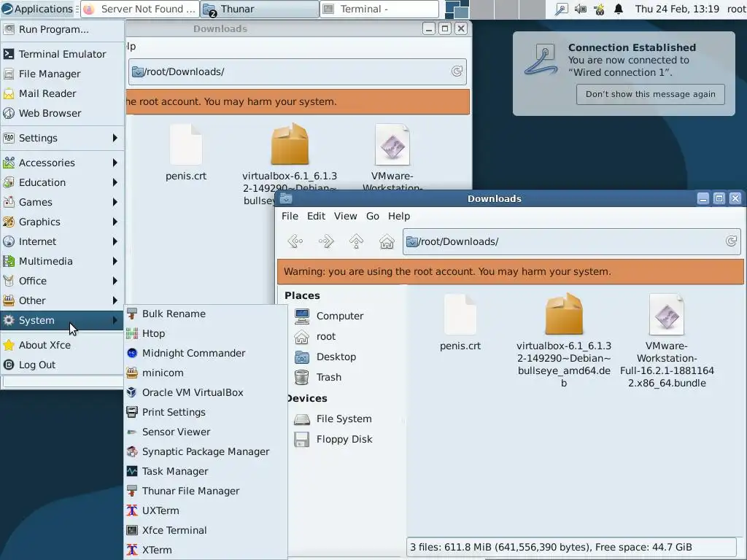
Task: Select penis.crt file in front Downloads window
Action: 460,322
